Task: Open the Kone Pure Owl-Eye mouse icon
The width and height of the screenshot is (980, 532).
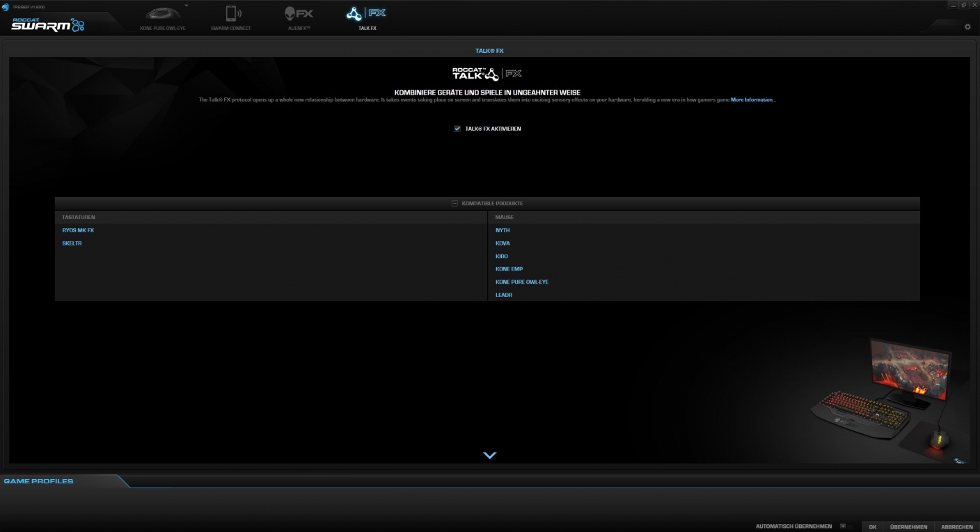Action: click(x=162, y=14)
